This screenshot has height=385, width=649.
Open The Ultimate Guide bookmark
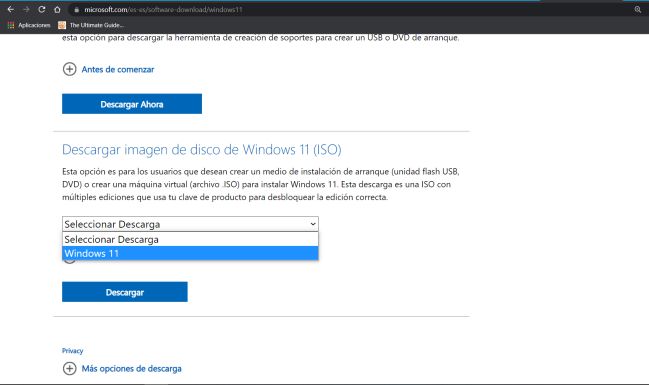[x=91, y=25]
